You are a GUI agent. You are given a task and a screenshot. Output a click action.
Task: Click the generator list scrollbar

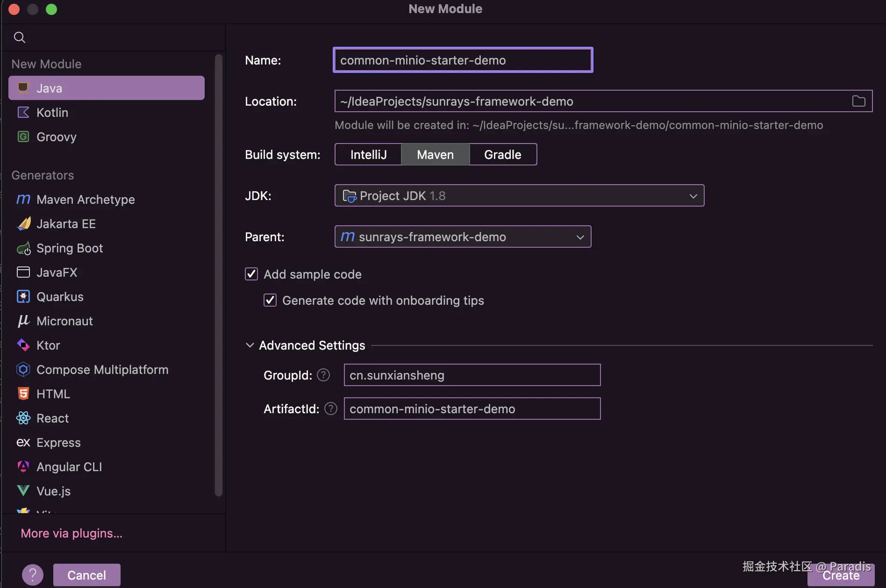(218, 275)
